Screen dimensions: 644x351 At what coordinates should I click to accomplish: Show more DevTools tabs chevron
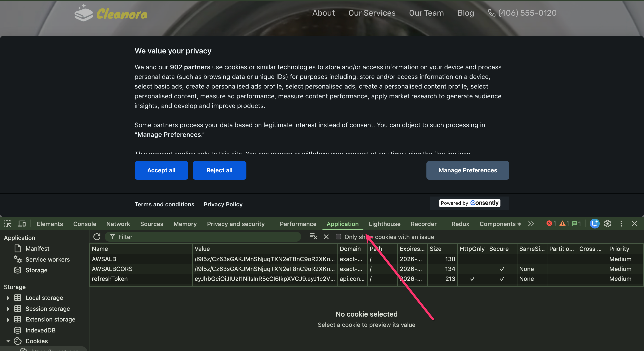[531, 224]
